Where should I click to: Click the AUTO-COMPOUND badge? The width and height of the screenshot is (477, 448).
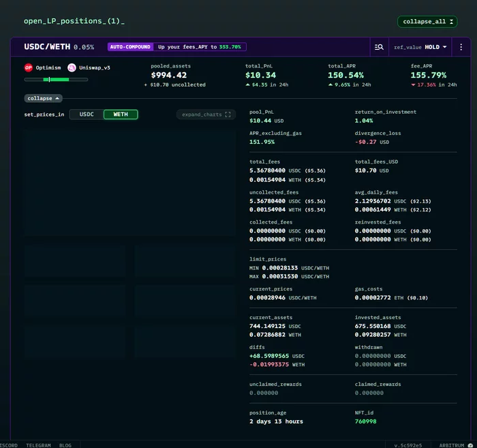130,47
